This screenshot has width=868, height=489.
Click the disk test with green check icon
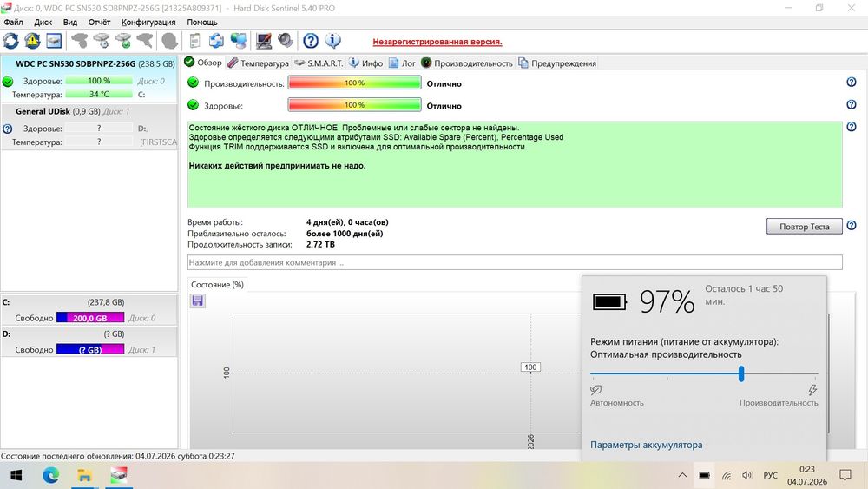pos(123,41)
